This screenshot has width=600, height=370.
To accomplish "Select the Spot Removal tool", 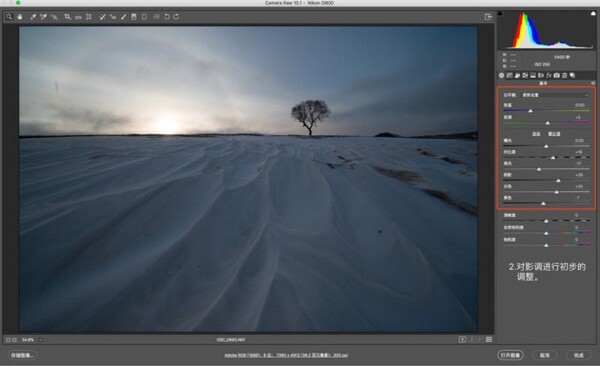I will 102,16.
